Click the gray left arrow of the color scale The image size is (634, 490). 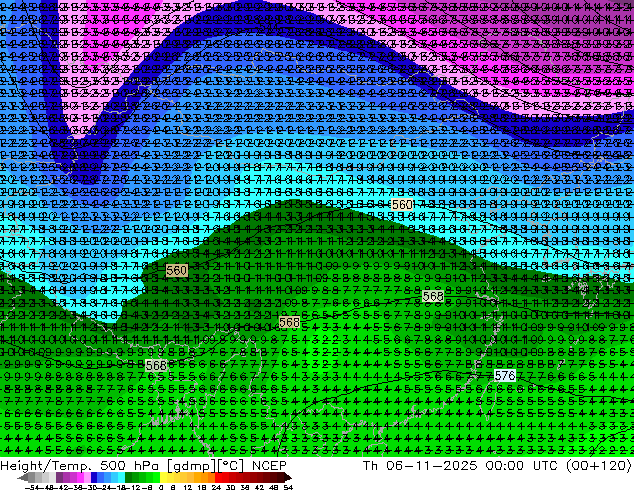pyautogui.click(x=23, y=477)
